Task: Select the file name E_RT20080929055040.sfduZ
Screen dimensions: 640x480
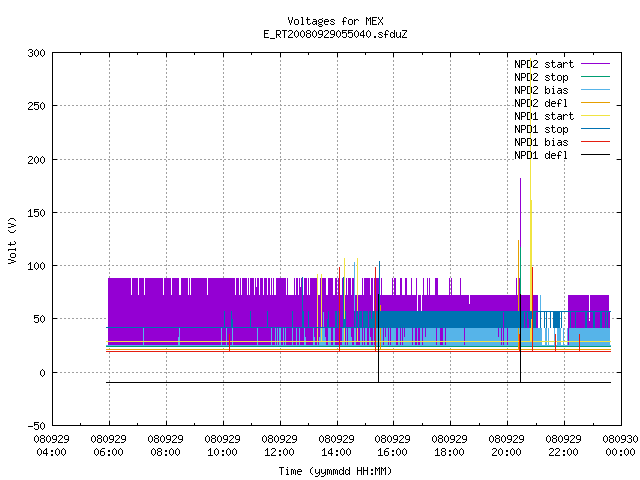Action: (335, 34)
